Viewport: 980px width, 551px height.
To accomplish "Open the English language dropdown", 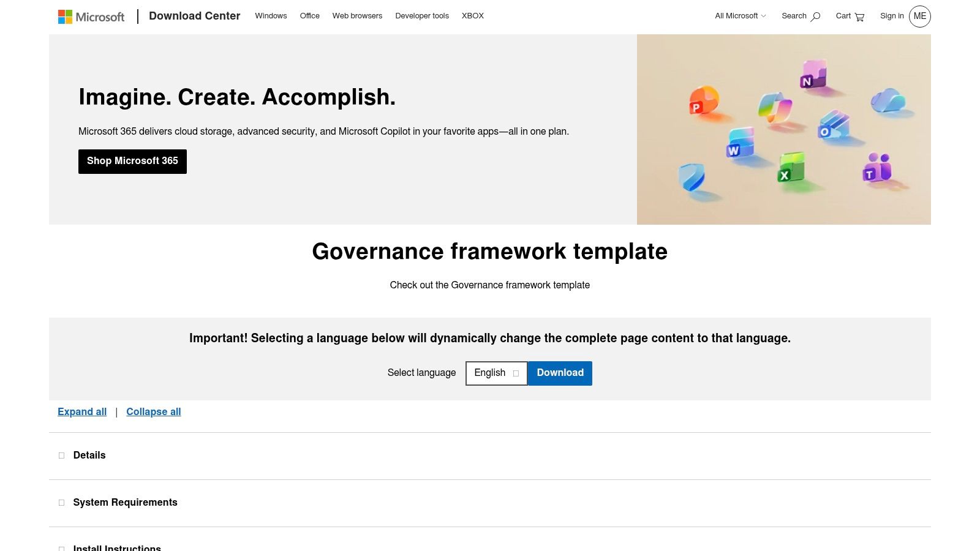I will point(497,373).
